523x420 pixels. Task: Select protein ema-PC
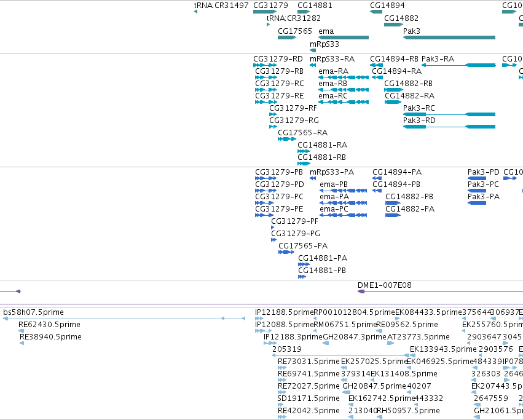[x=334, y=209]
